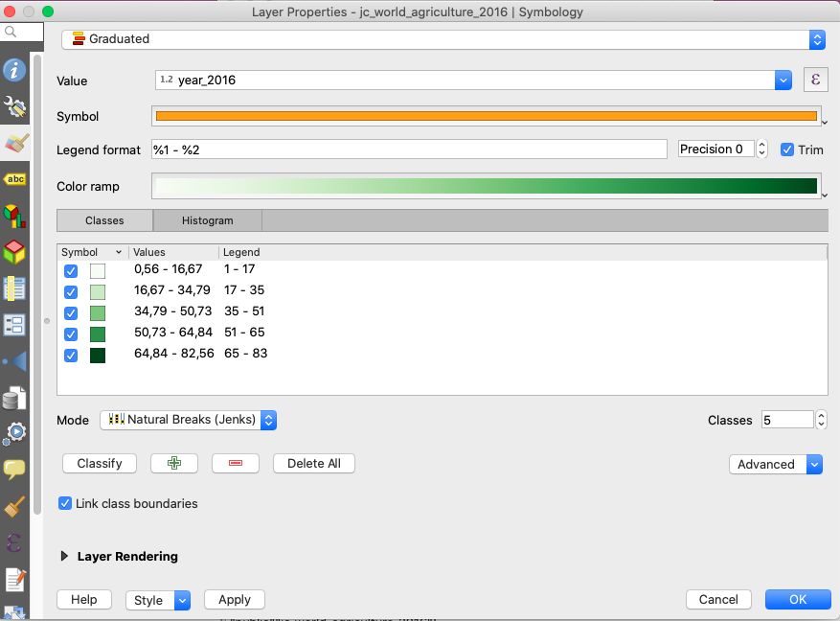The height and width of the screenshot is (621, 840).
Task: Open the Natural Breaks (Jenks) mode dropdown
Action: click(x=188, y=420)
